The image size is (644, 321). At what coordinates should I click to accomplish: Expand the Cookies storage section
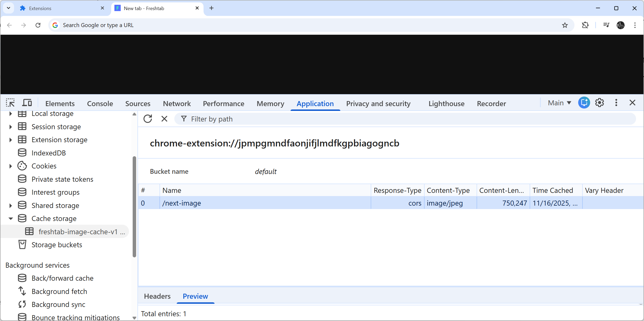coord(11,166)
